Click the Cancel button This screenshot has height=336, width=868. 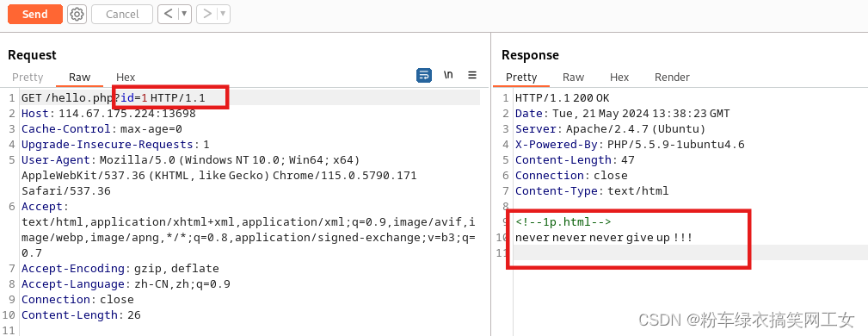pos(122,15)
